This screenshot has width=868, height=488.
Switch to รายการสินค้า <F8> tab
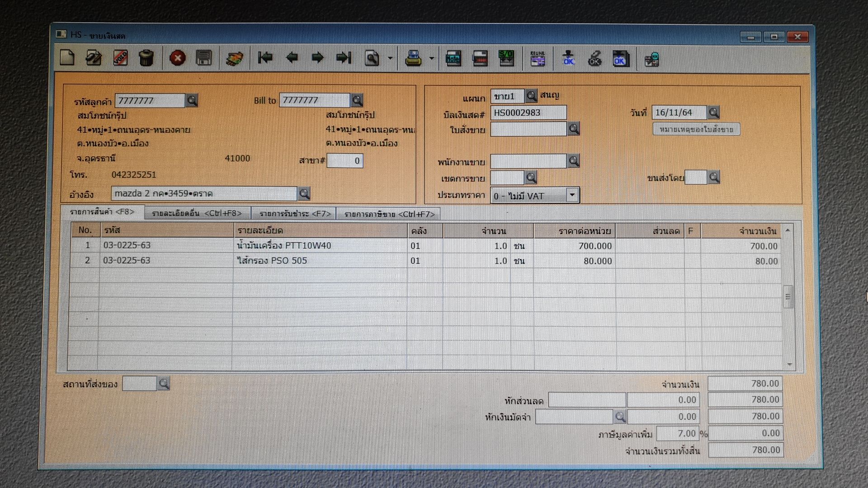(102, 212)
